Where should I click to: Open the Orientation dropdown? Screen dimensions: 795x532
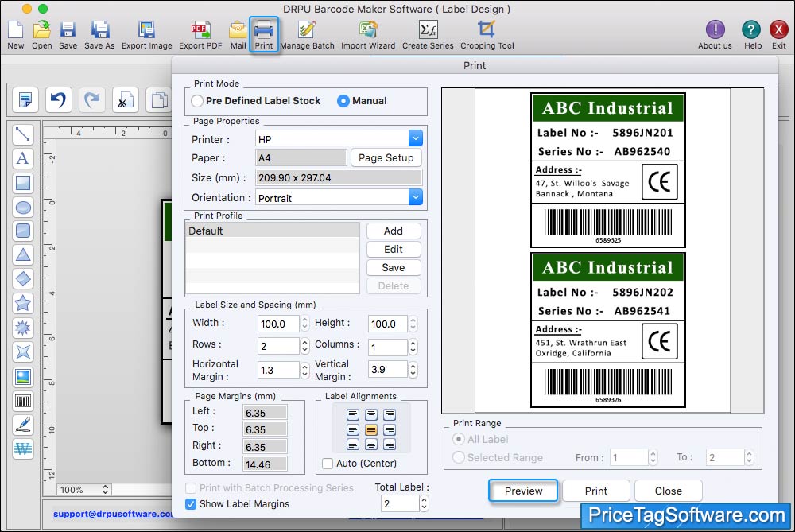point(415,197)
